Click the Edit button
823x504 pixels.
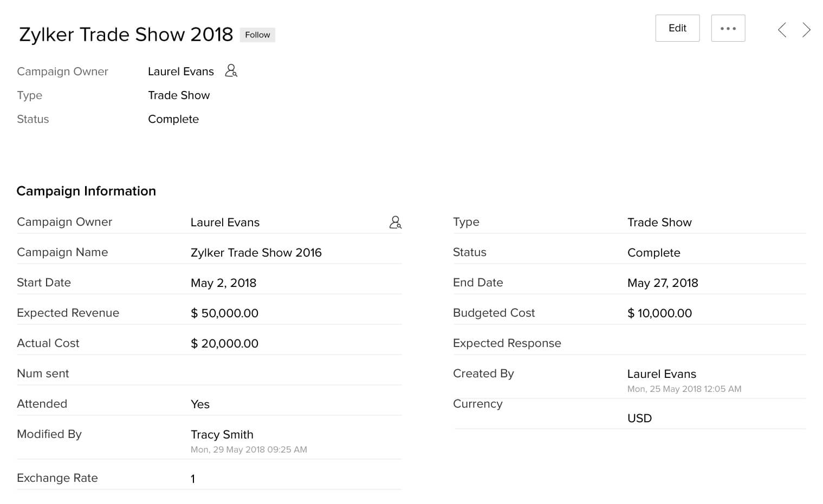(677, 28)
